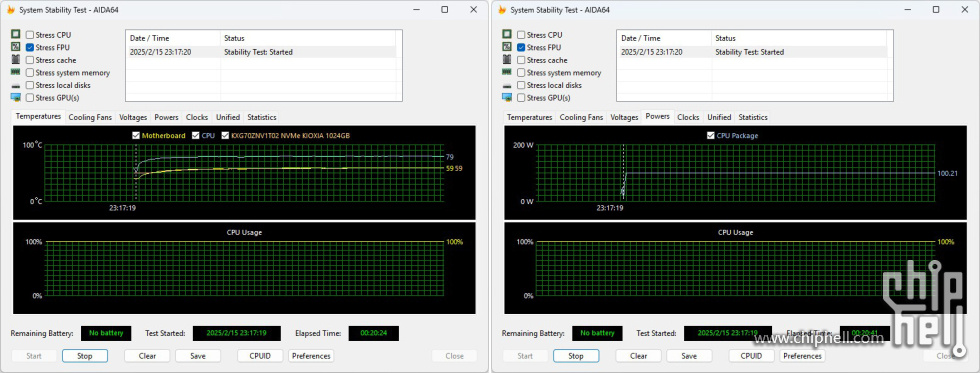Enable Stress local disks in right window

(x=521, y=85)
